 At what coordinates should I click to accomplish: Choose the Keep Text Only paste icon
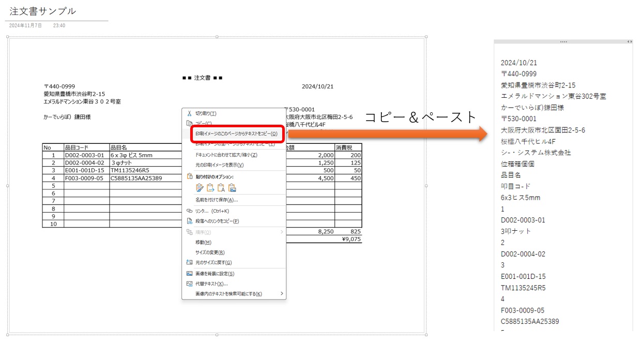[x=221, y=188]
